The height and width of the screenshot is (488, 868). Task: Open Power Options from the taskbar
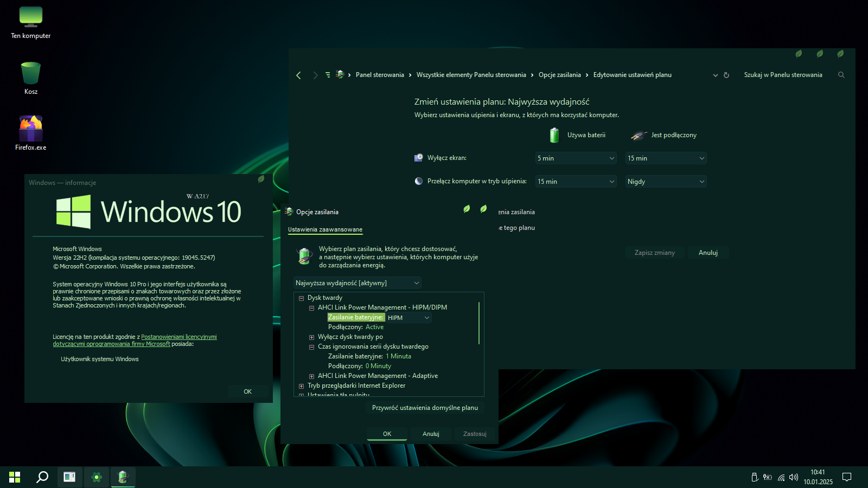[x=123, y=477]
